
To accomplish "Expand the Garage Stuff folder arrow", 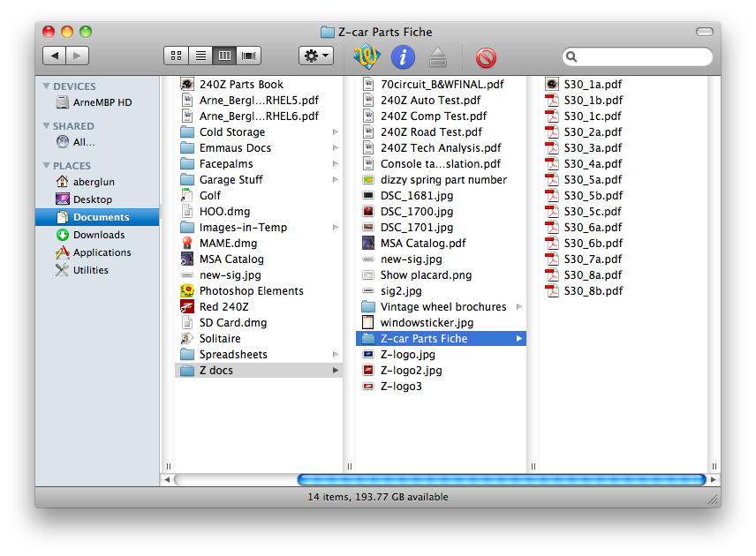I will (336, 180).
